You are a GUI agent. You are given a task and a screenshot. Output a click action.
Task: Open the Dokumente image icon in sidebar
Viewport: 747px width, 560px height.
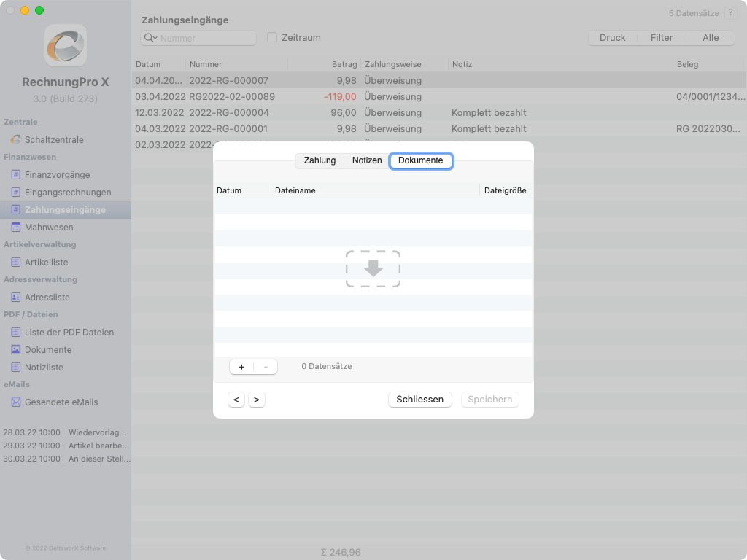(x=15, y=349)
